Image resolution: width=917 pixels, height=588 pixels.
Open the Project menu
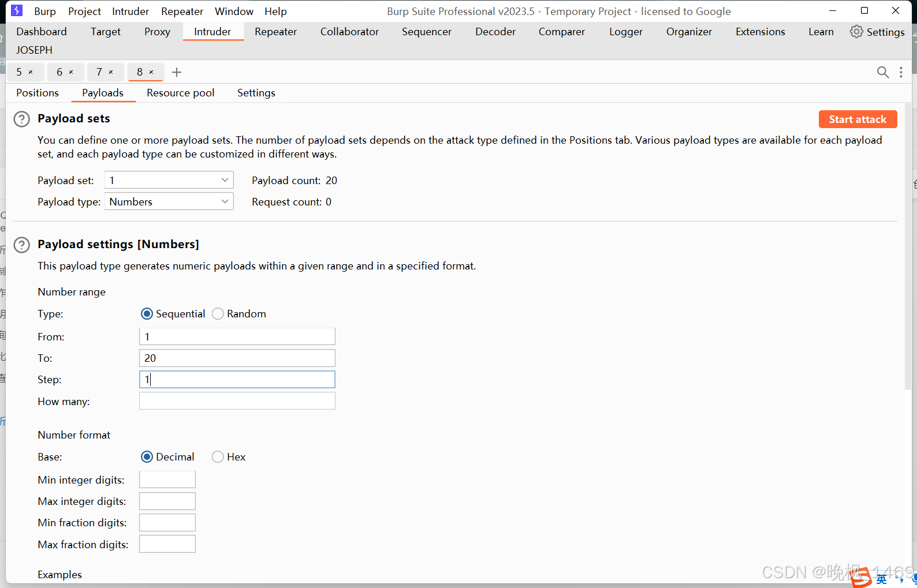click(84, 11)
